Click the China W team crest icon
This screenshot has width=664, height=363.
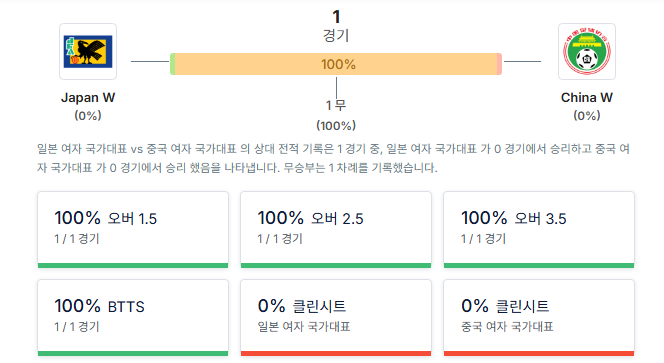587,52
